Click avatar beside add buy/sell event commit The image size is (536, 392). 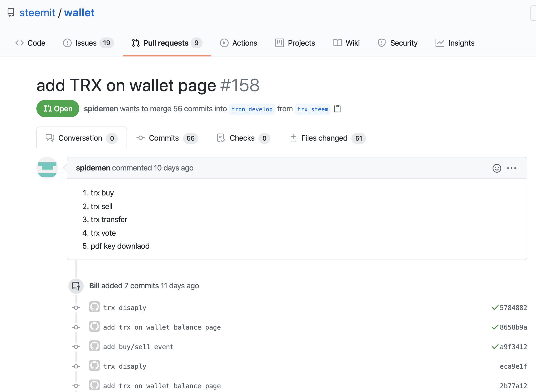94,346
